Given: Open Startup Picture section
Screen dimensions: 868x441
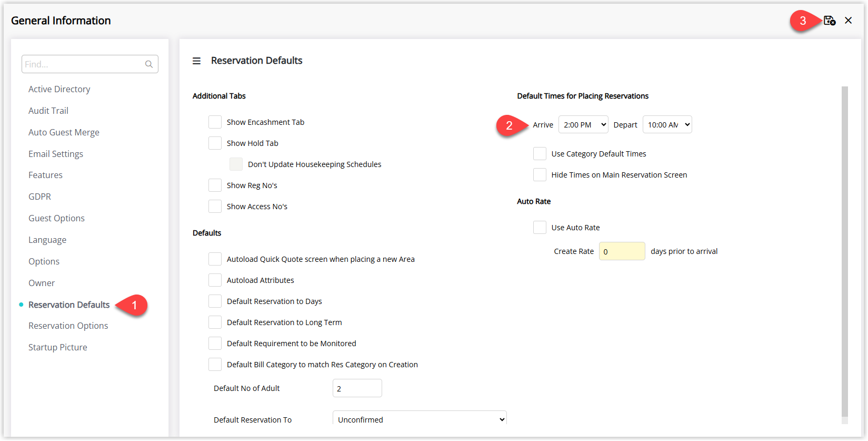Looking at the screenshot, I should click(58, 347).
